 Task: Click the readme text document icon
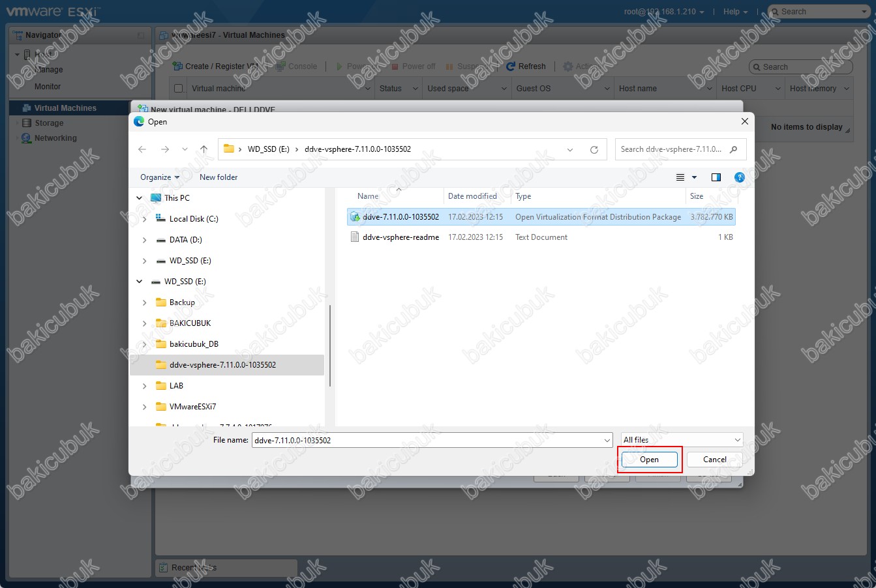(355, 237)
